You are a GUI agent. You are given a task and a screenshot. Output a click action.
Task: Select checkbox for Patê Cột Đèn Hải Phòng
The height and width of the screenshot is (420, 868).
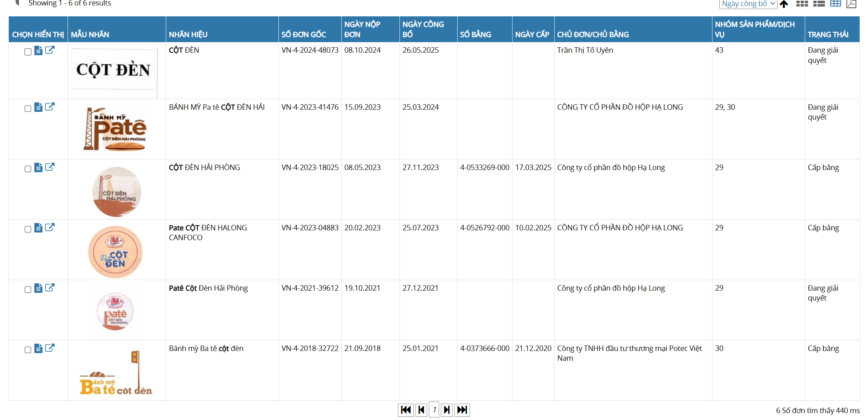tap(28, 289)
